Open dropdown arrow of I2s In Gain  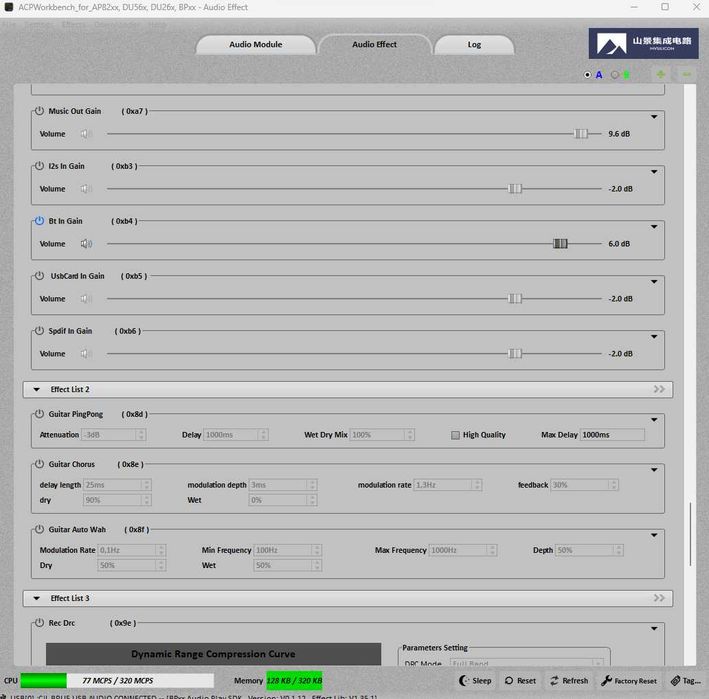(654, 172)
